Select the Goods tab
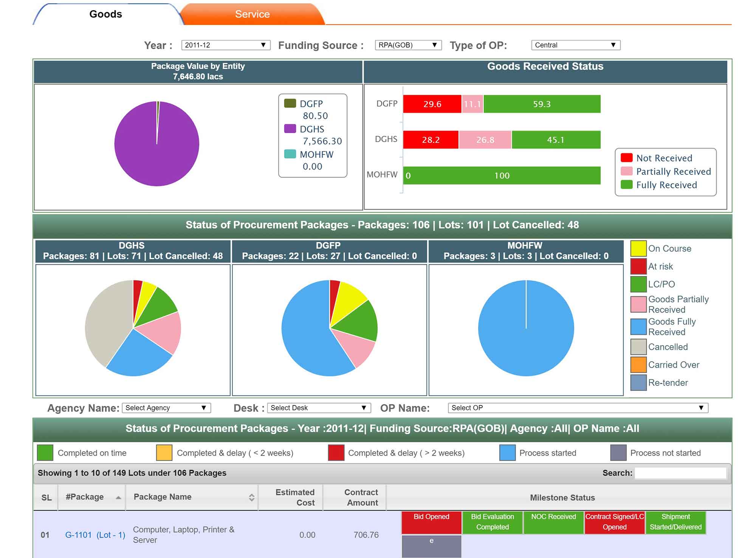Image resolution: width=756 pixels, height=558 pixels. [x=105, y=14]
